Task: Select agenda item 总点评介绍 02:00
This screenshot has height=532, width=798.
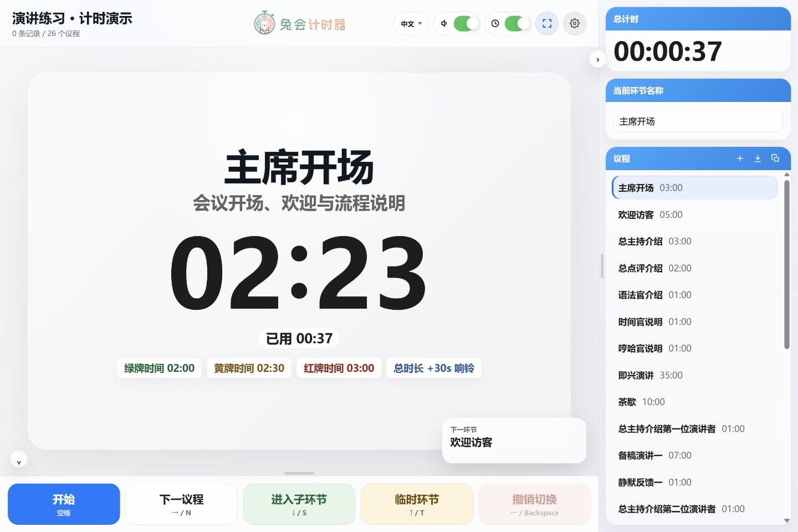Action: point(694,268)
